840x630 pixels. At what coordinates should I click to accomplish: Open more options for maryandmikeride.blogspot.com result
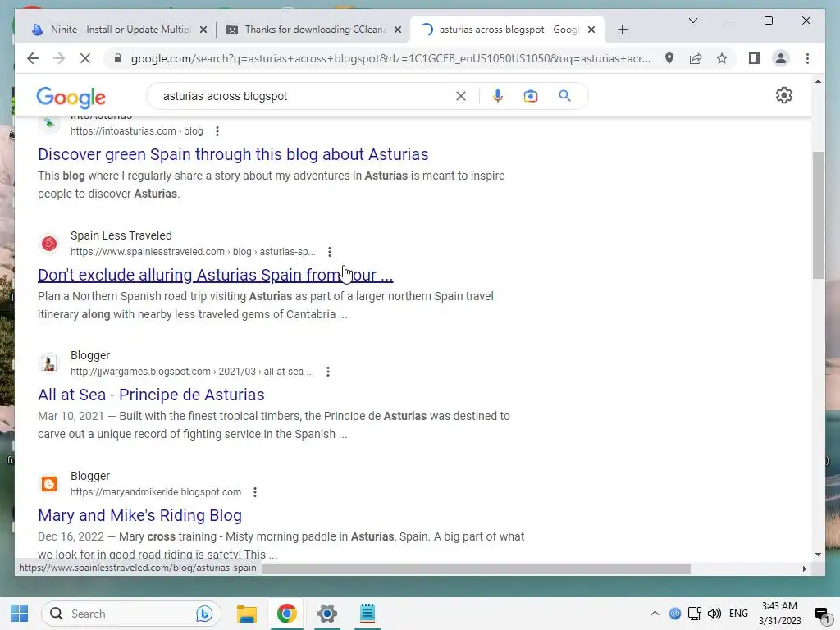255,492
